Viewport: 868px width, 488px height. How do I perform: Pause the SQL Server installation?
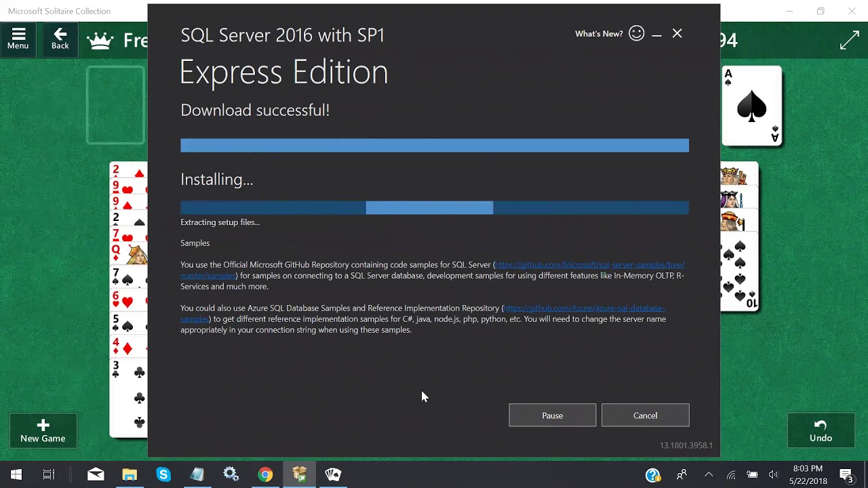pyautogui.click(x=552, y=415)
